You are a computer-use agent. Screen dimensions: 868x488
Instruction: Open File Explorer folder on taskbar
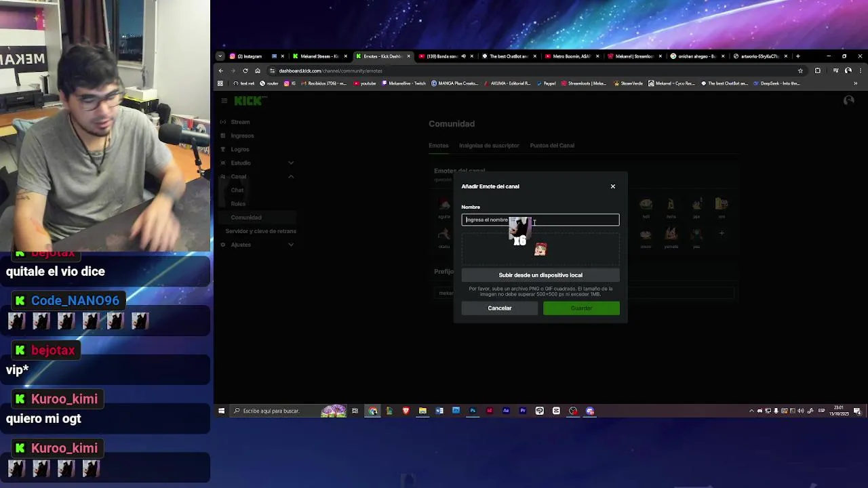422,411
